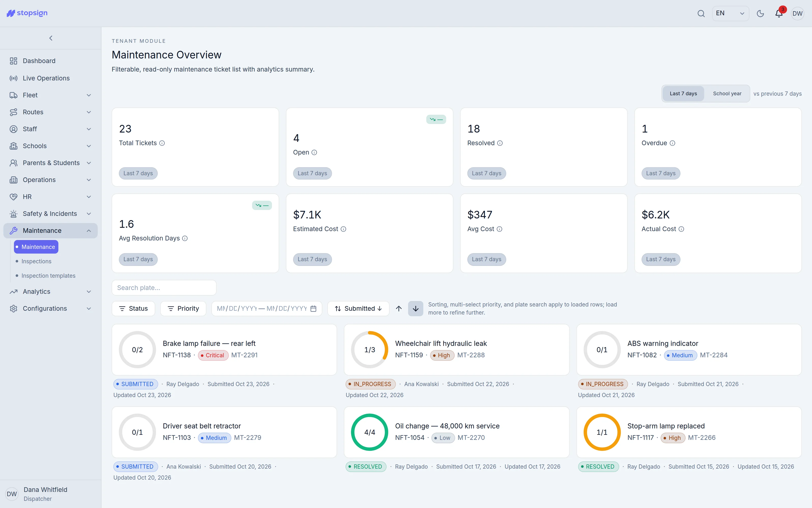Screen dimensions: 812x508
Task: Open Wheelchair lift hydraulic leak ticket
Action: point(456,350)
